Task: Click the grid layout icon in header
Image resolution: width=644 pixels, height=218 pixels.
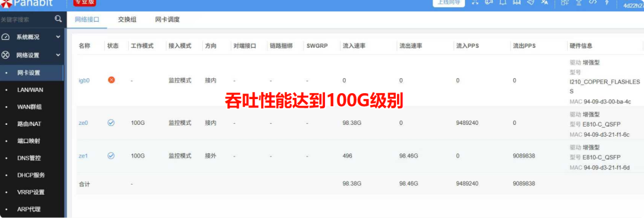Action: [565, 2]
